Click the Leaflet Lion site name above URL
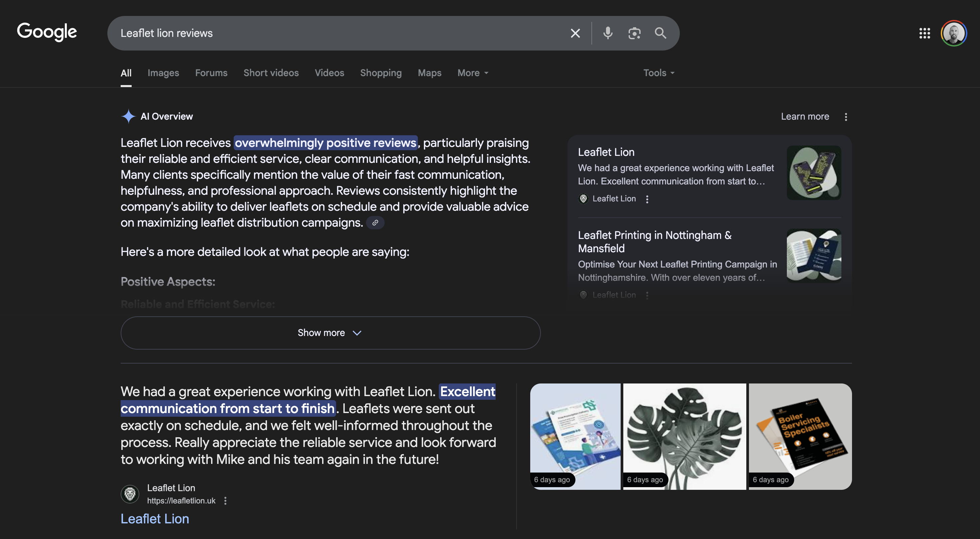The height and width of the screenshot is (539, 980). pos(171,488)
